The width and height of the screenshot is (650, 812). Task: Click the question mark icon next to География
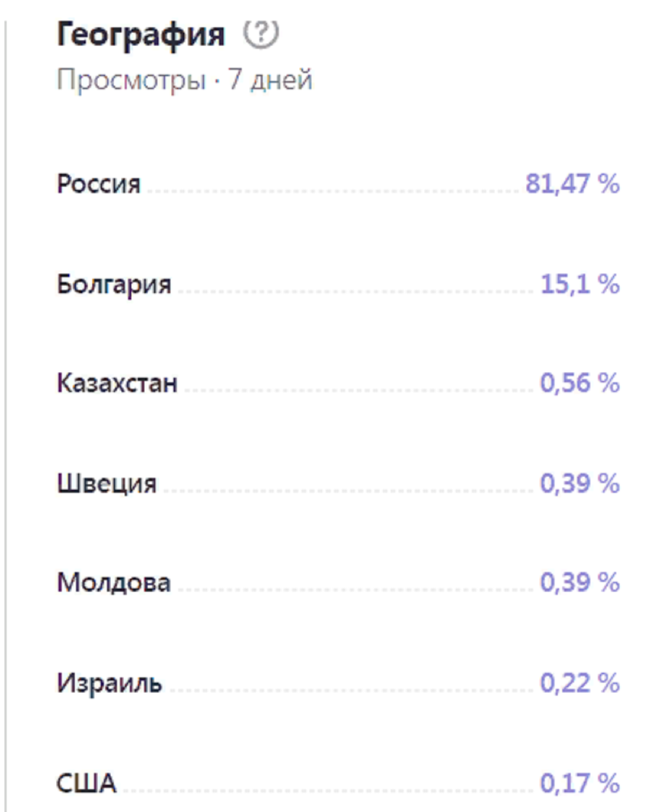tap(260, 32)
